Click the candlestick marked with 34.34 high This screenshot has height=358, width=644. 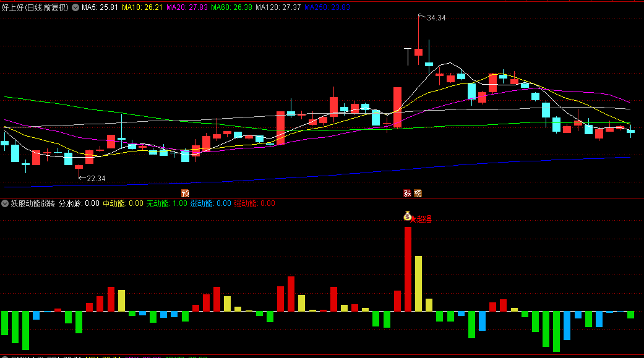(419, 52)
